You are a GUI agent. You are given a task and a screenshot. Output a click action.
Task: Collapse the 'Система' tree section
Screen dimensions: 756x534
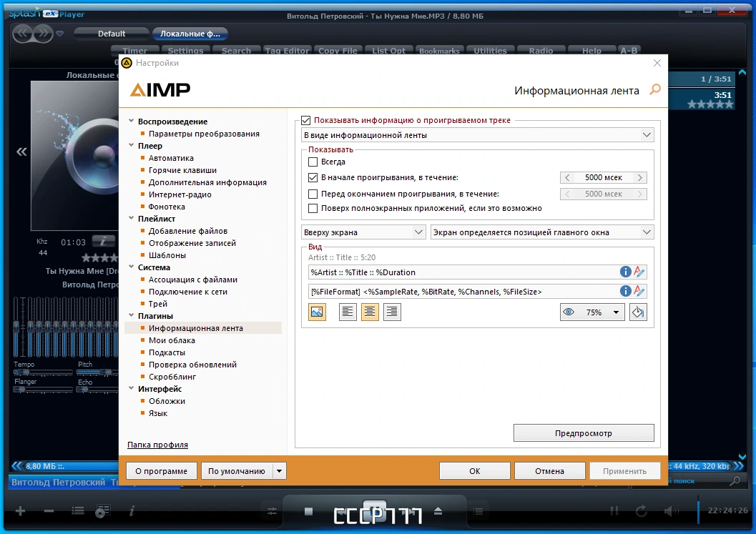pyautogui.click(x=131, y=267)
